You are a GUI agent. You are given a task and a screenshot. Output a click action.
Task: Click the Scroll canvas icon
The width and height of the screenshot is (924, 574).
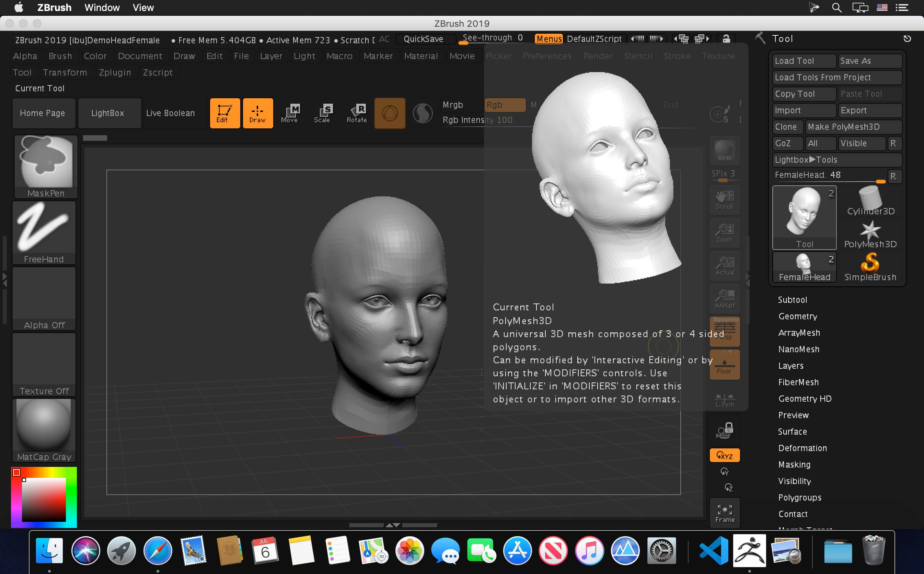tap(725, 200)
